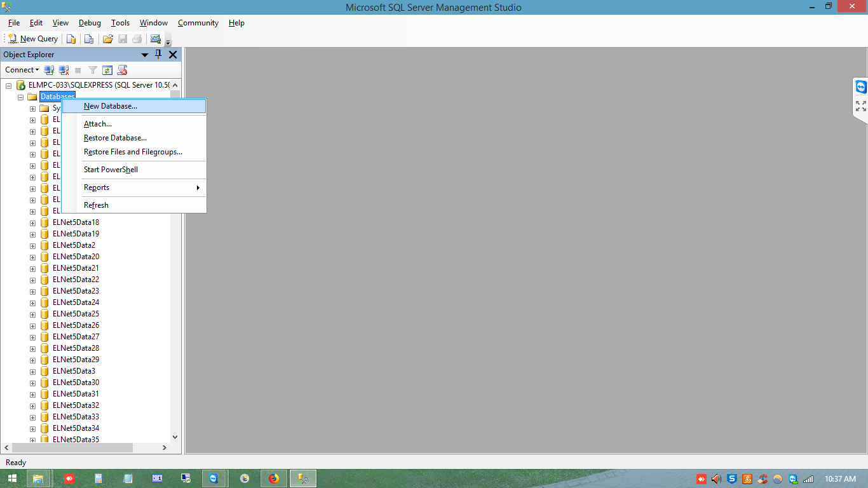This screenshot has width=868, height=488.
Task: Click the Refresh icon in Object Explorer toolbar
Action: [107, 70]
